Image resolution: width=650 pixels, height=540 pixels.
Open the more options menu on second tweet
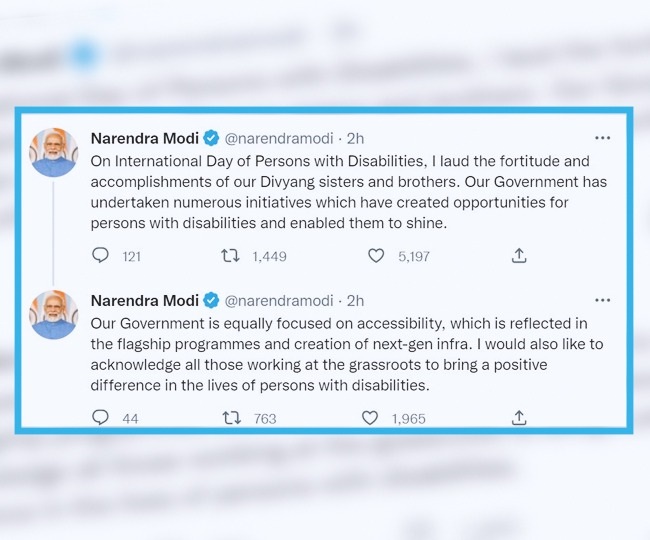tap(602, 300)
